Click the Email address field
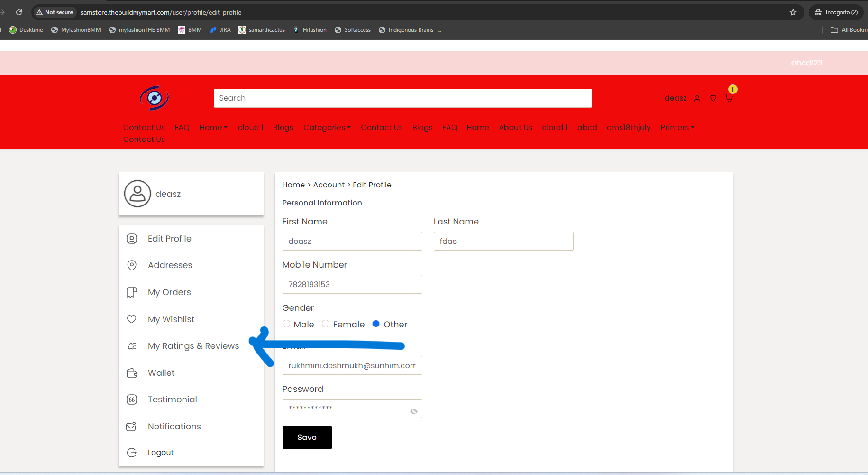868x475 pixels. (x=352, y=365)
